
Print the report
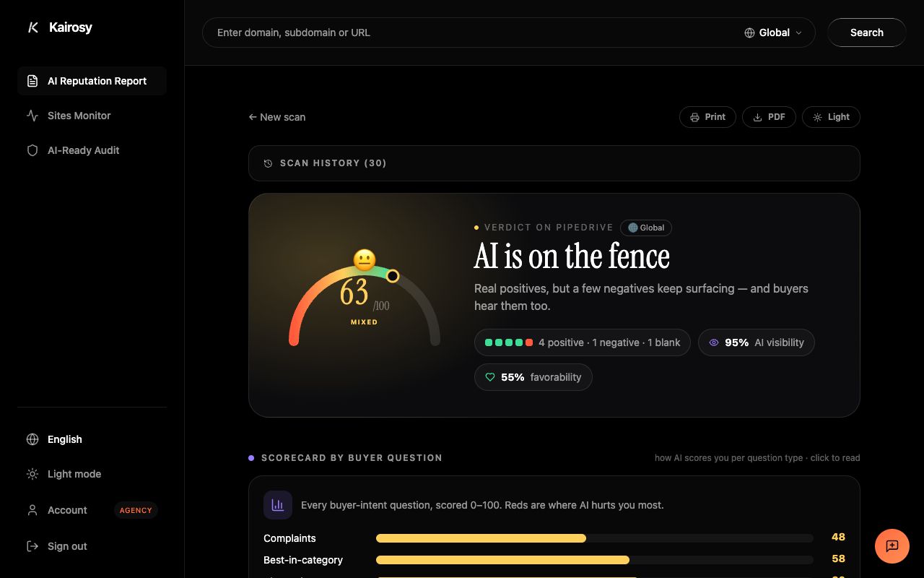pyautogui.click(x=707, y=117)
